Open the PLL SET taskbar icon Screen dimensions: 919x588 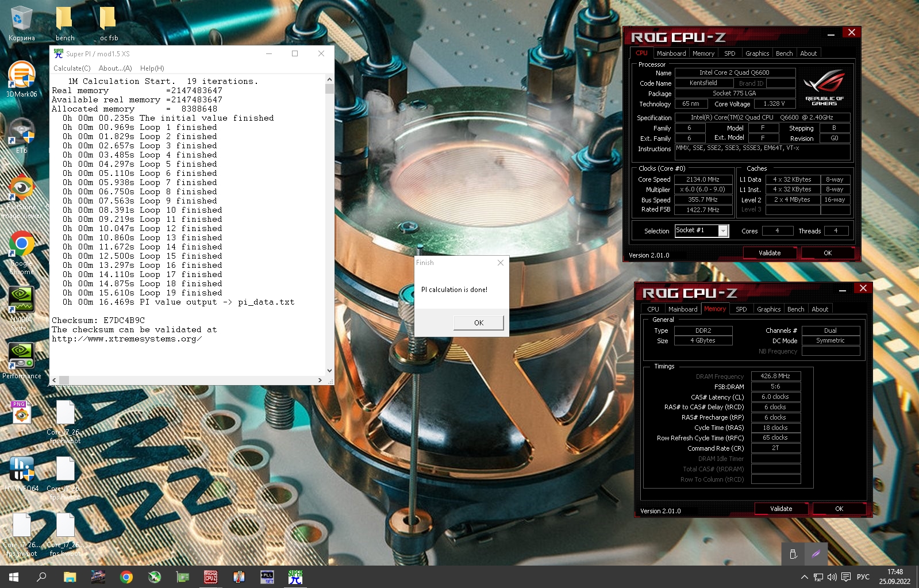(267, 577)
